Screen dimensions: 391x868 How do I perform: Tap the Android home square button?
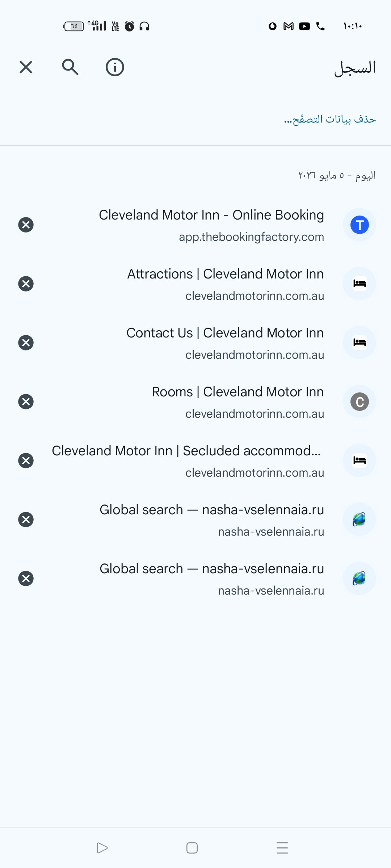192,848
